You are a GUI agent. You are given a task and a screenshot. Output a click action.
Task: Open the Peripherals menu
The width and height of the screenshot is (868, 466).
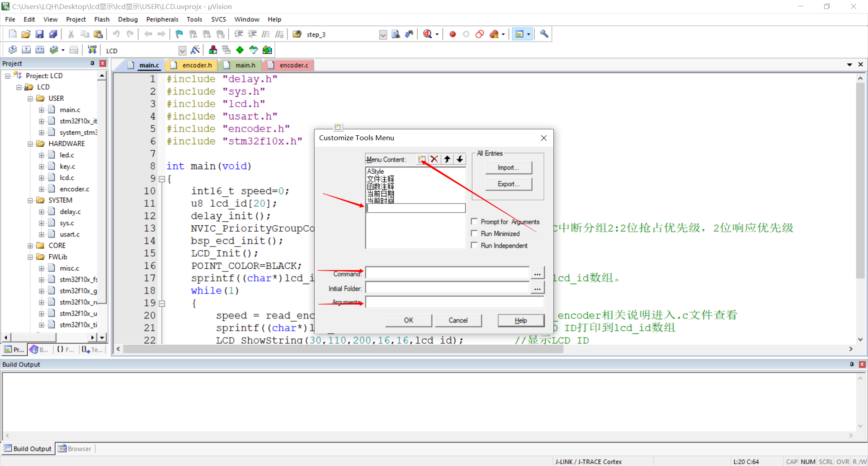tap(162, 19)
